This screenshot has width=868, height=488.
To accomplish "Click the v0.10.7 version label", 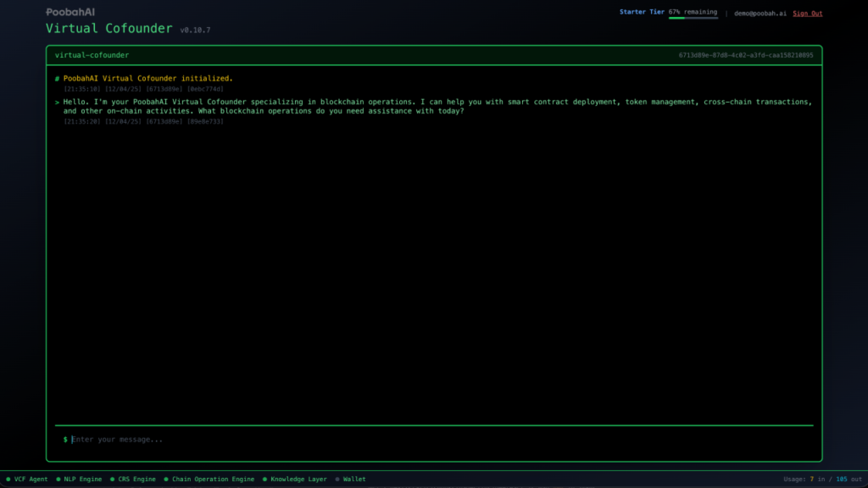I will point(195,30).
